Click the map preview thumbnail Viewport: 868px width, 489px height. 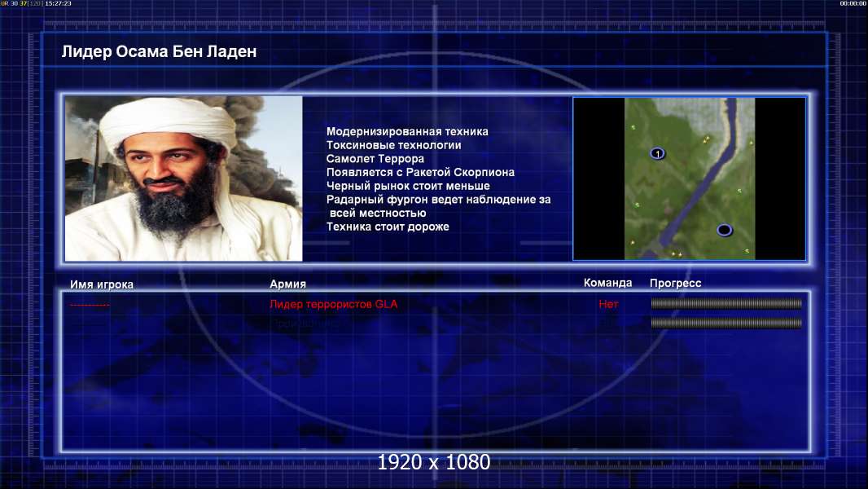tap(689, 178)
